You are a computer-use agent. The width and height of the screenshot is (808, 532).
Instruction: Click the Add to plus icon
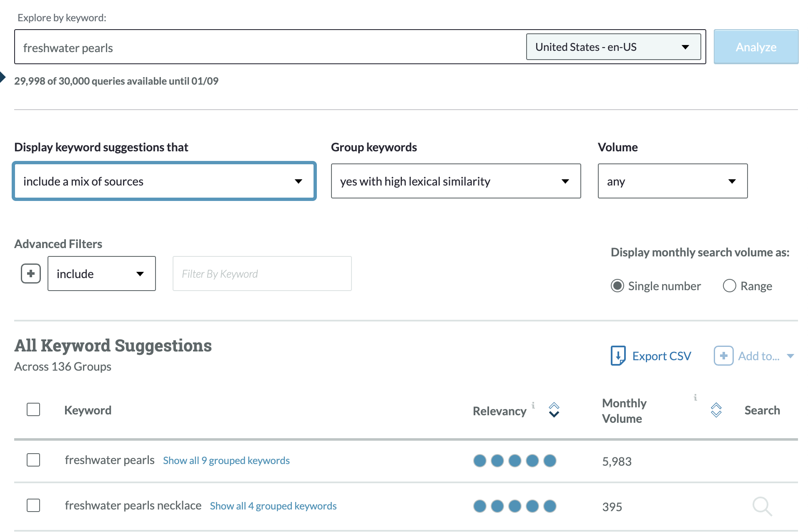click(723, 356)
